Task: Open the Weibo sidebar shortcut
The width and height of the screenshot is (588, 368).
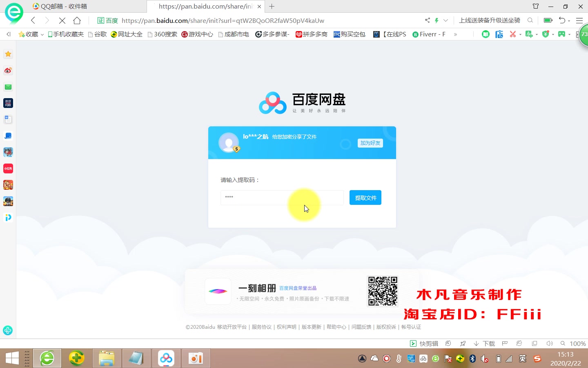Action: (8, 70)
